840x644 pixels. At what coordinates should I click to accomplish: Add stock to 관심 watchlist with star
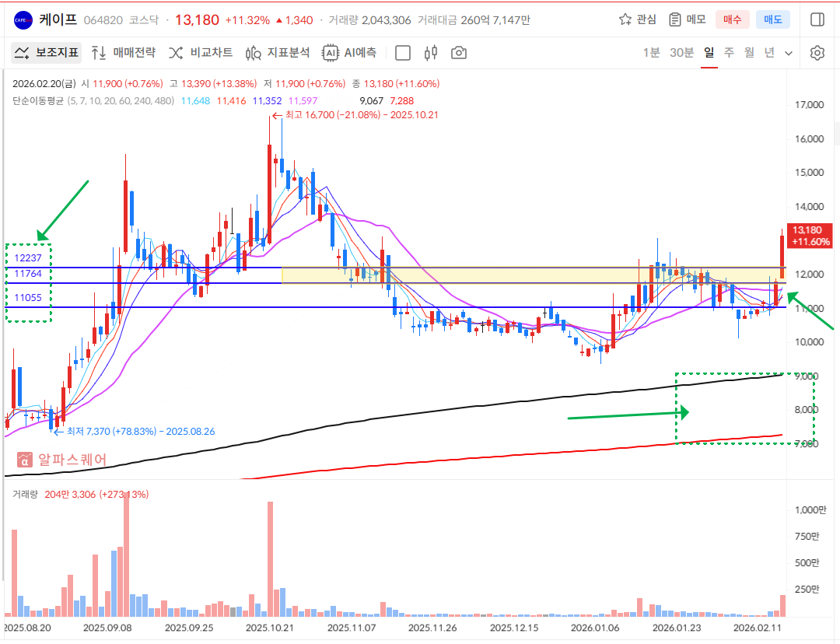point(637,19)
